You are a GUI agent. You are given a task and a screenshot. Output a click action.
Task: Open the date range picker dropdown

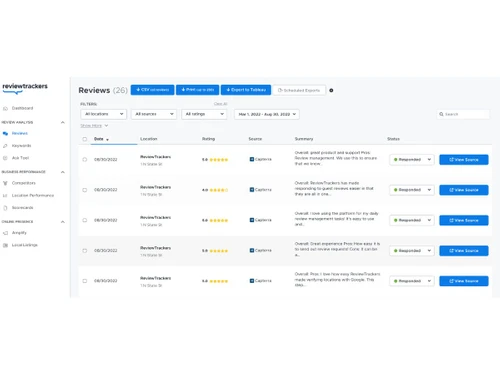pos(267,114)
